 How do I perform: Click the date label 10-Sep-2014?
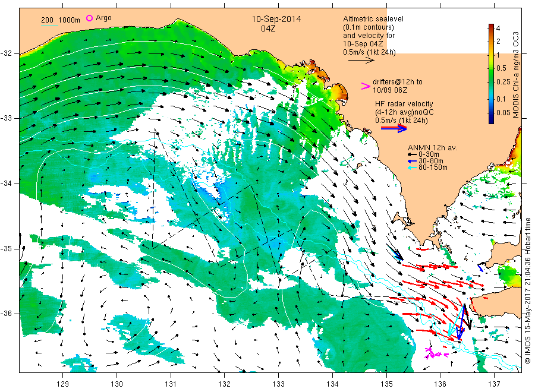276,19
